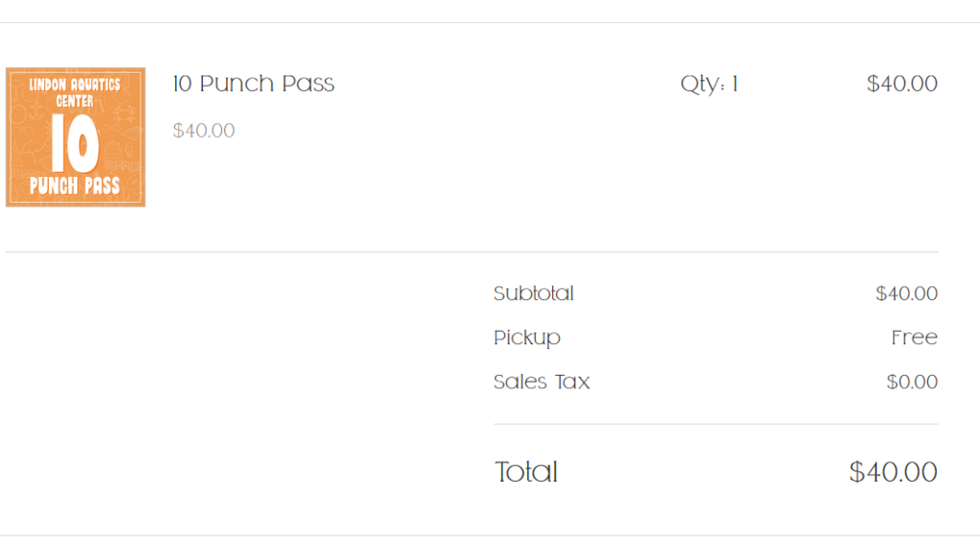980x547 pixels.
Task: Click the Subtotal label
Action: pos(533,294)
